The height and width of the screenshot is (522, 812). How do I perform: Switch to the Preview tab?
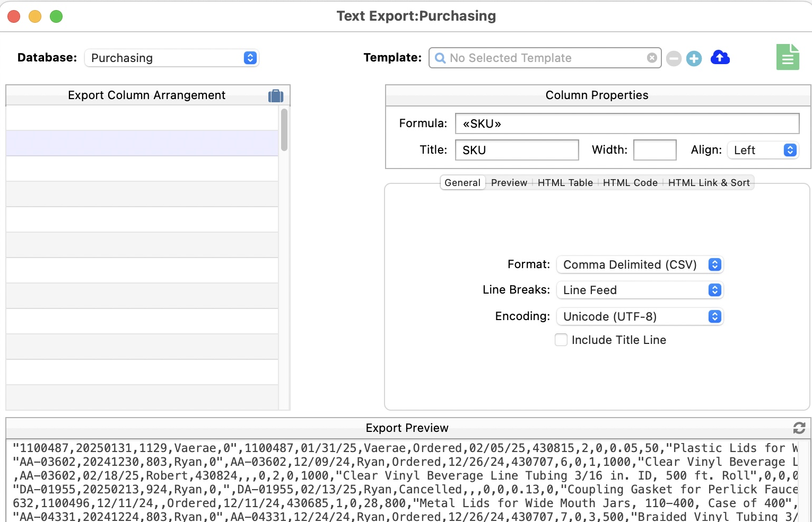point(509,183)
